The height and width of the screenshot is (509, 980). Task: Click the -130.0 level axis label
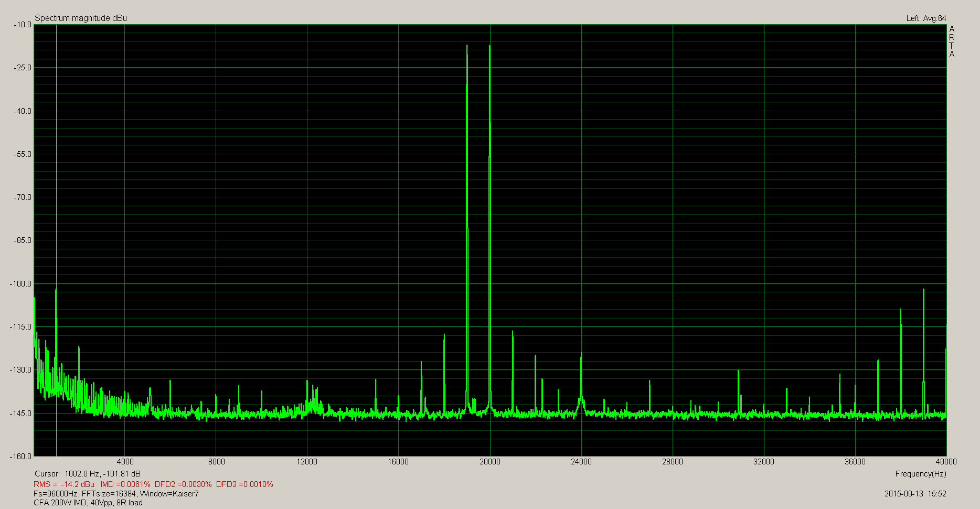click(x=20, y=370)
